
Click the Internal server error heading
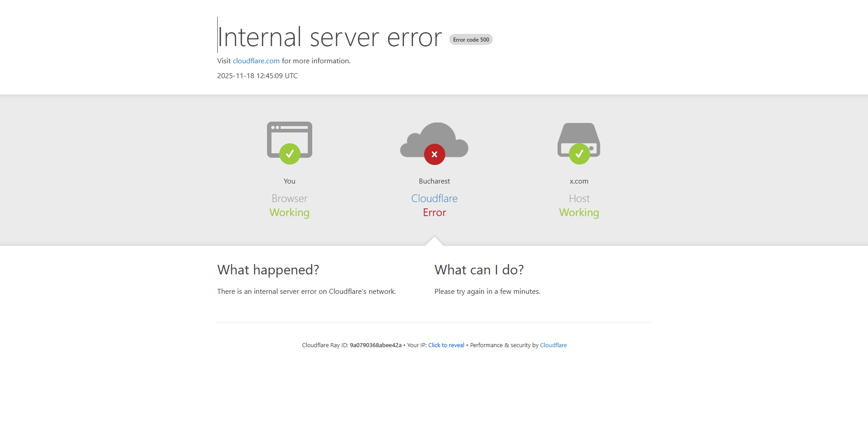(329, 37)
